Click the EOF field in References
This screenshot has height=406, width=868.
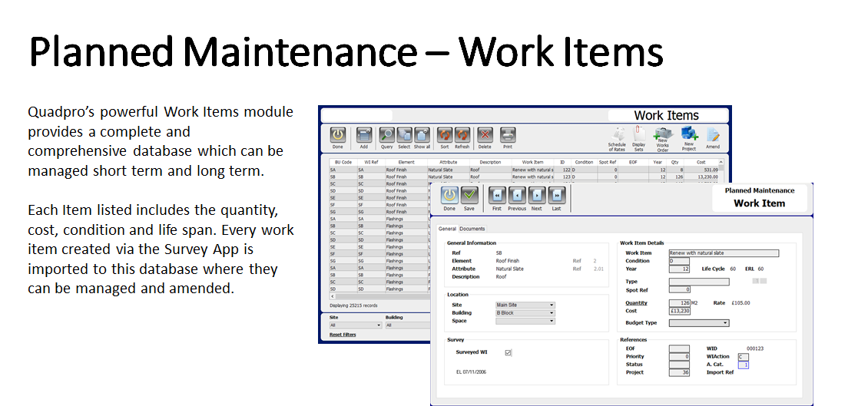(679, 349)
